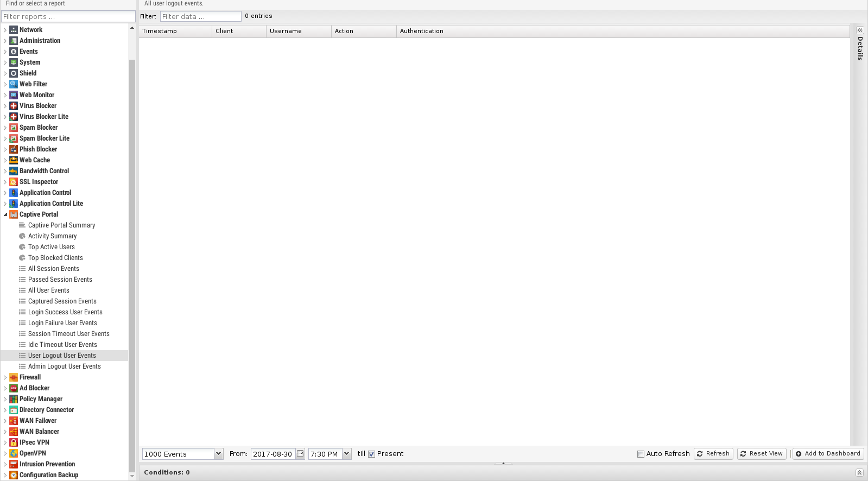Select the Captured Session Events row
The height and width of the screenshot is (481, 868).
[64, 301]
